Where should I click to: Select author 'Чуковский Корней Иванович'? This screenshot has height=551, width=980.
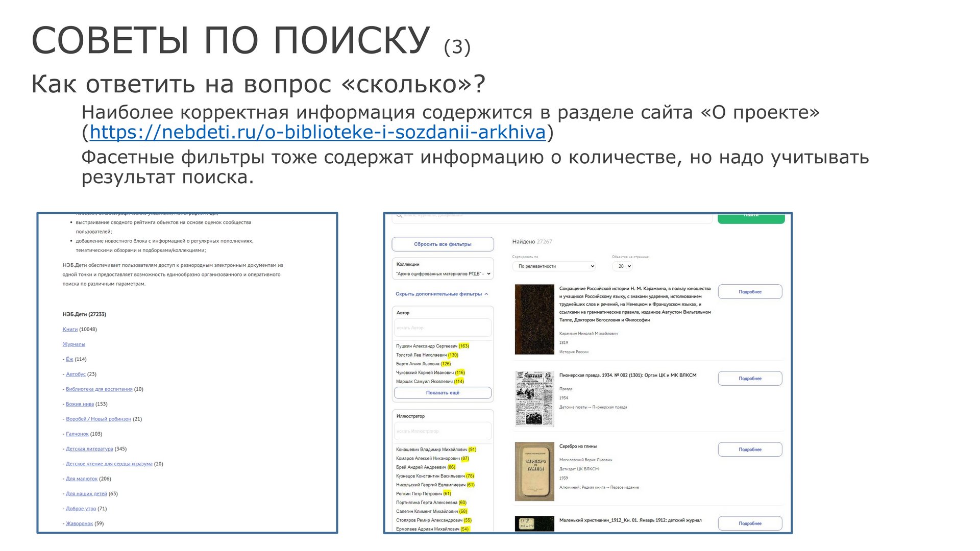pyautogui.click(x=430, y=372)
